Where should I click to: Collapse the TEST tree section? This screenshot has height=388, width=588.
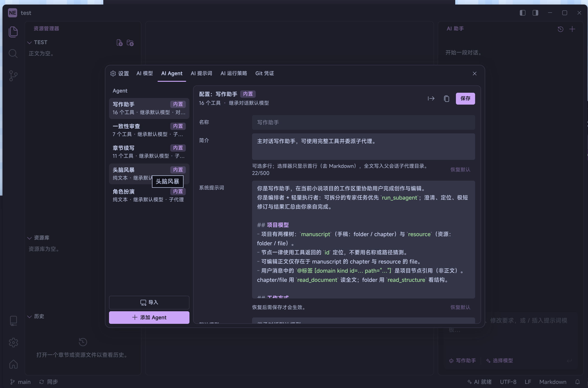pyautogui.click(x=29, y=42)
